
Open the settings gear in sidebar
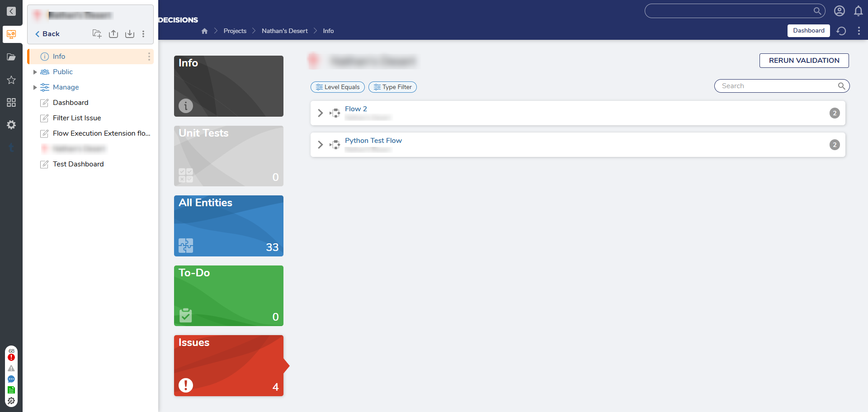(x=11, y=125)
